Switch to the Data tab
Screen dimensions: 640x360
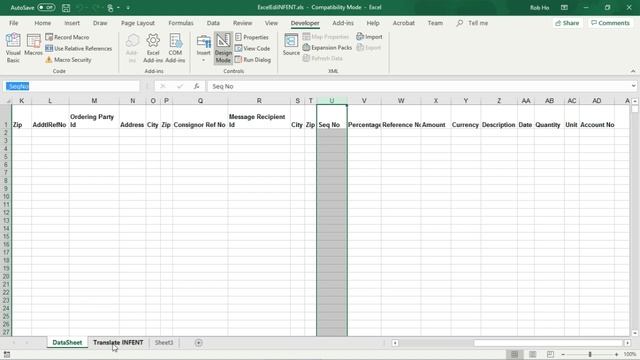pos(213,23)
